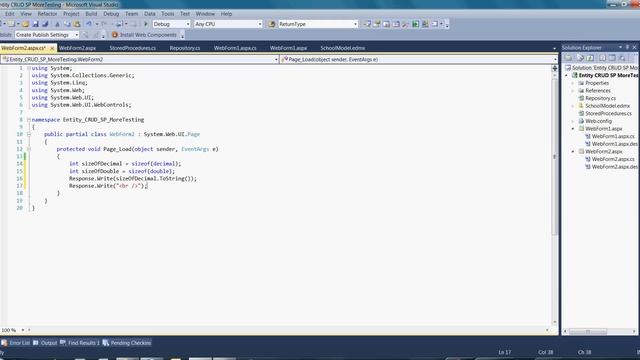Collapse the WebForm2 class code region

[x=29, y=134]
